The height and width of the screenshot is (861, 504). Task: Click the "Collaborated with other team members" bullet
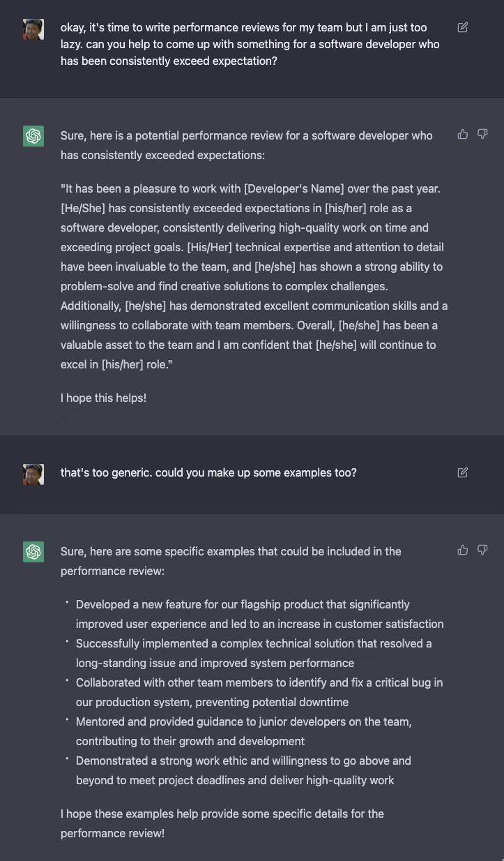tap(259, 692)
